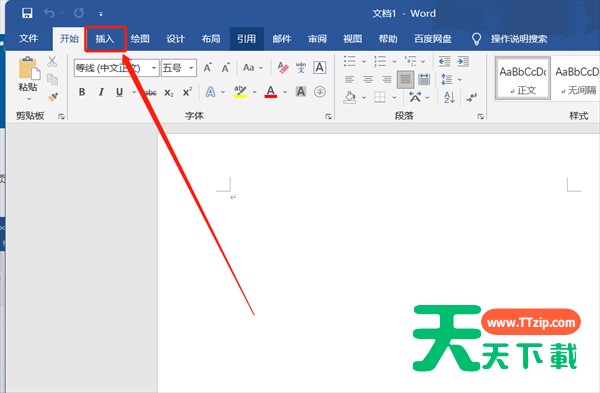Undo the last action
The image size is (600, 393).
[49, 13]
